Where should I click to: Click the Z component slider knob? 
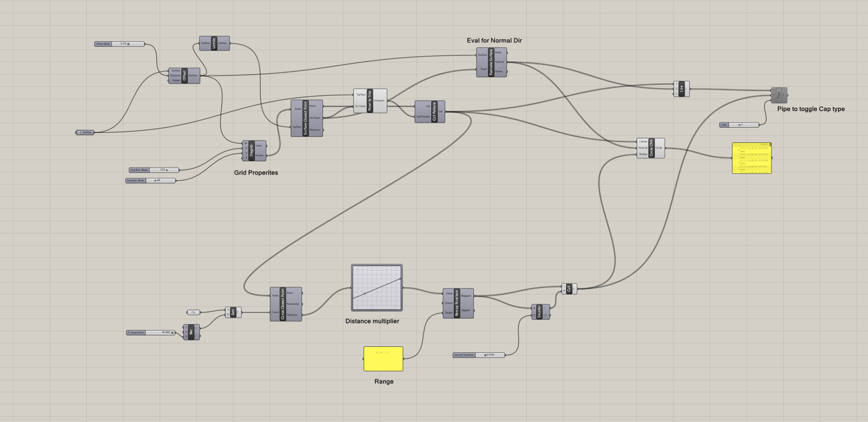[x=172, y=333]
